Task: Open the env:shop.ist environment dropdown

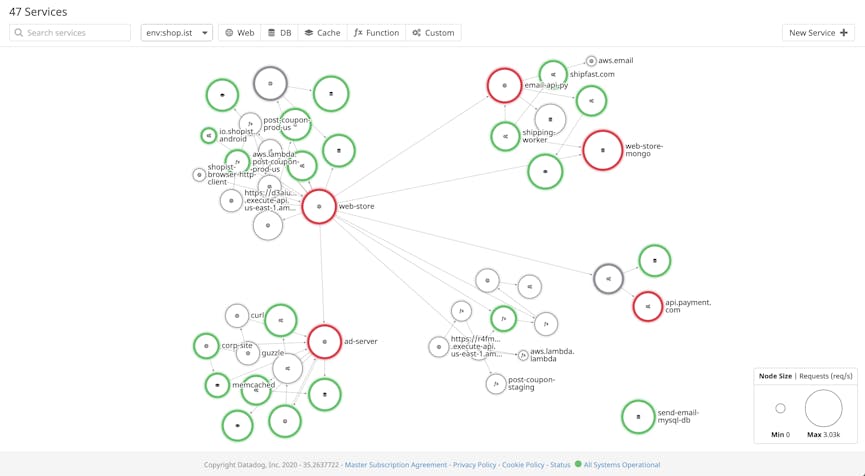Action: [177, 33]
